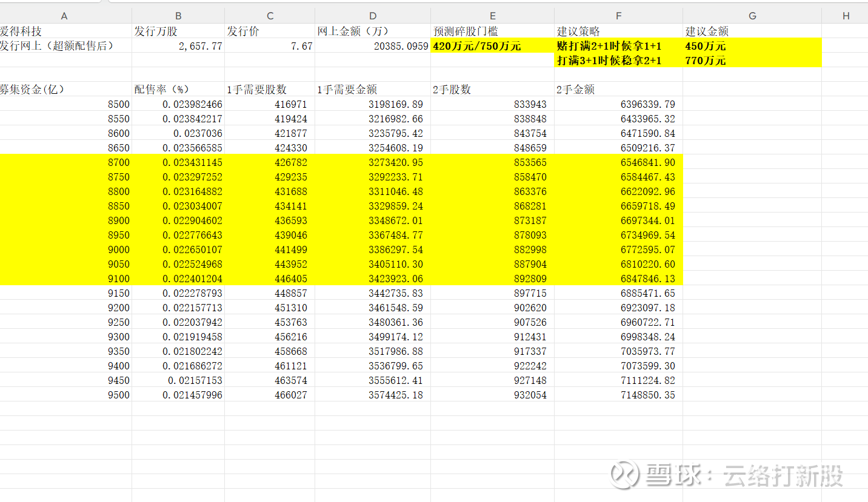Select column B header
Viewport: 868px width, 502px height.
[x=178, y=16]
